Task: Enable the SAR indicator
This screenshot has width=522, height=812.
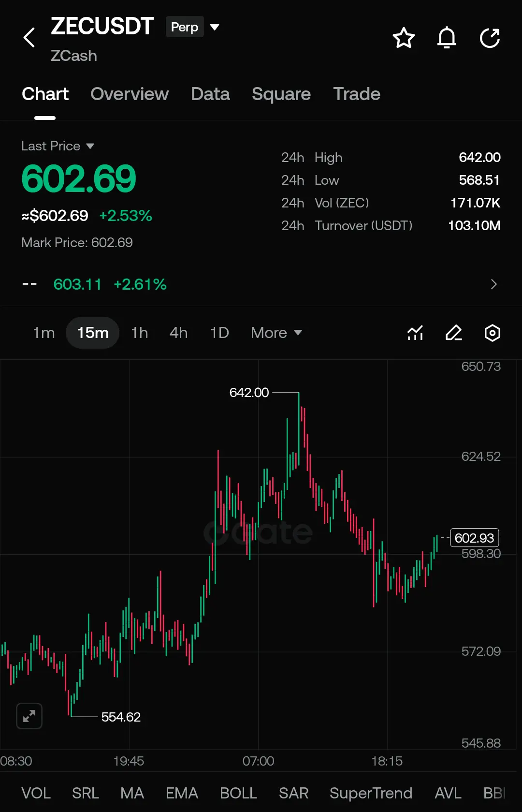Action: pyautogui.click(x=294, y=793)
